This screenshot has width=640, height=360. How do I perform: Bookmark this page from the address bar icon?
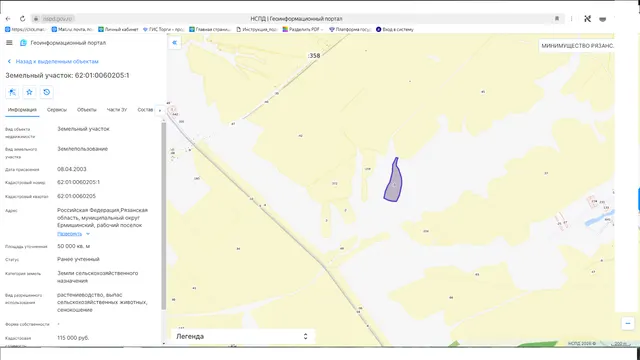557,19
